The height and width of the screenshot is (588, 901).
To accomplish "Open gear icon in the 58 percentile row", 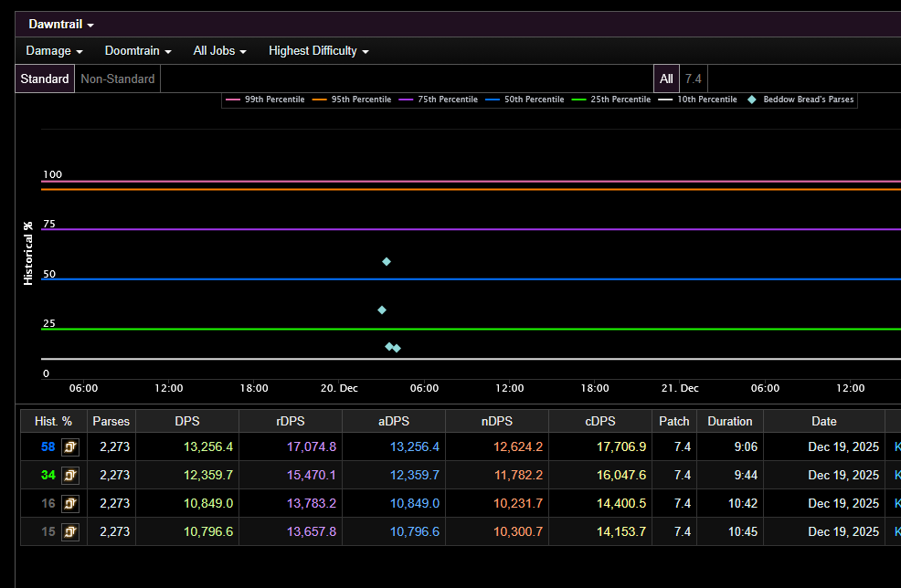I will [x=70, y=446].
